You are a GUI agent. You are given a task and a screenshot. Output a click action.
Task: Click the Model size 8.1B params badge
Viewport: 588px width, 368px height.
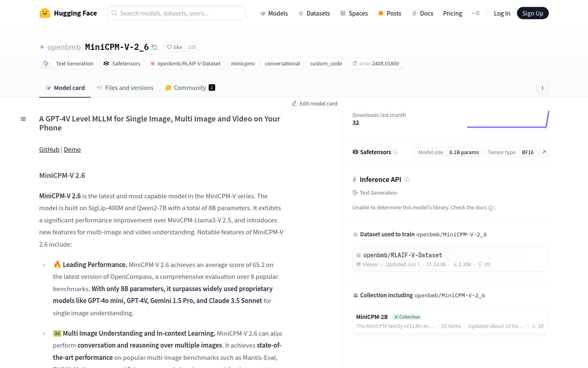click(448, 152)
